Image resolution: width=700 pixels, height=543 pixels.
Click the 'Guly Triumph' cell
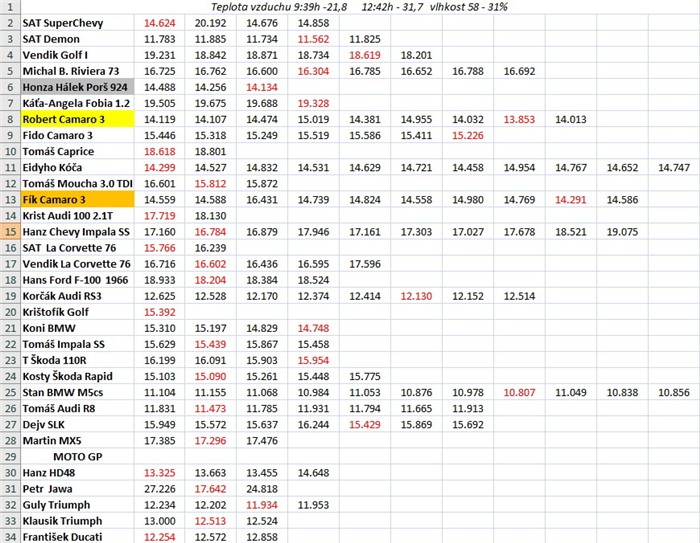pyautogui.click(x=77, y=505)
